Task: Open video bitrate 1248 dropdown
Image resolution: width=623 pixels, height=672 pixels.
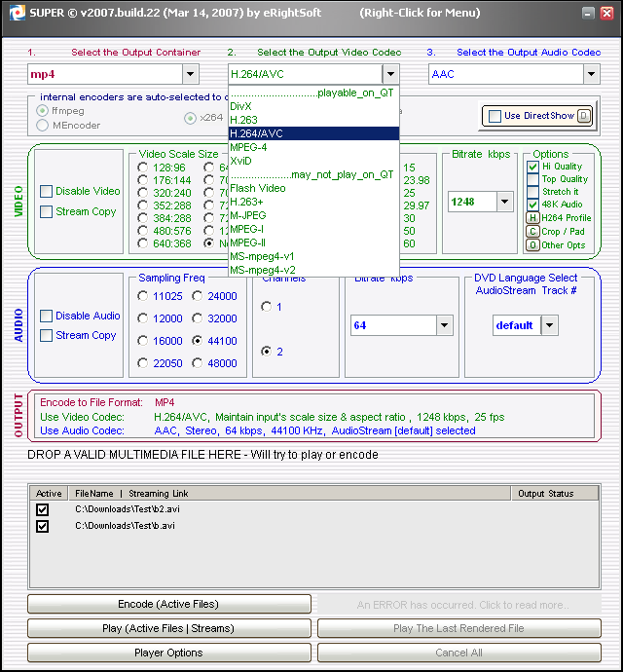Action: [505, 202]
